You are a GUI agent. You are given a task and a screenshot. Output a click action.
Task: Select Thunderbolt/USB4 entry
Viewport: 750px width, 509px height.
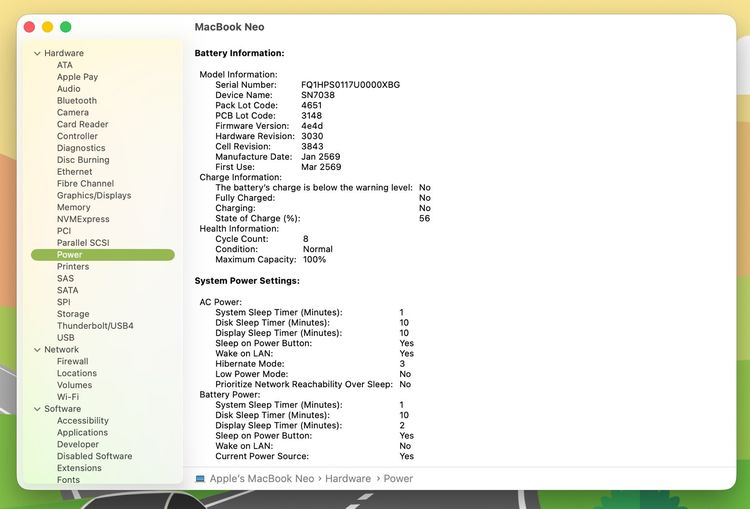(x=95, y=326)
